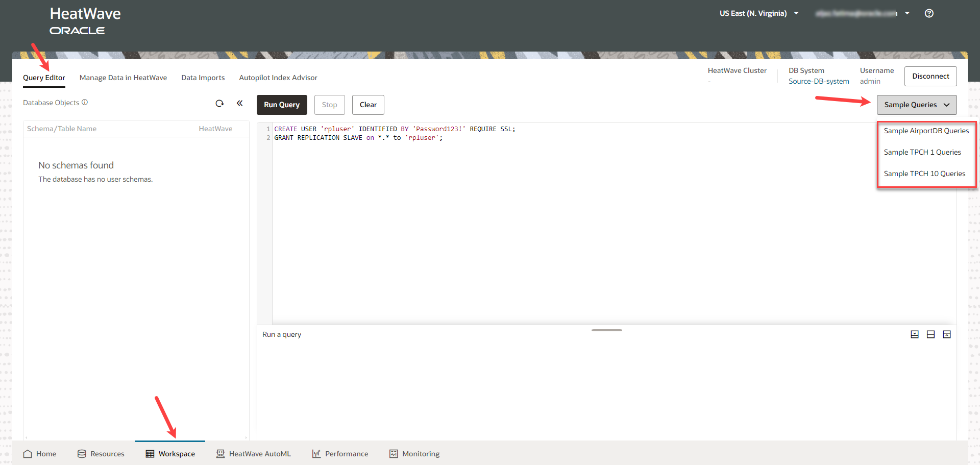Open the Performance section icon
This screenshot has width=980, height=465.
(x=315, y=453)
